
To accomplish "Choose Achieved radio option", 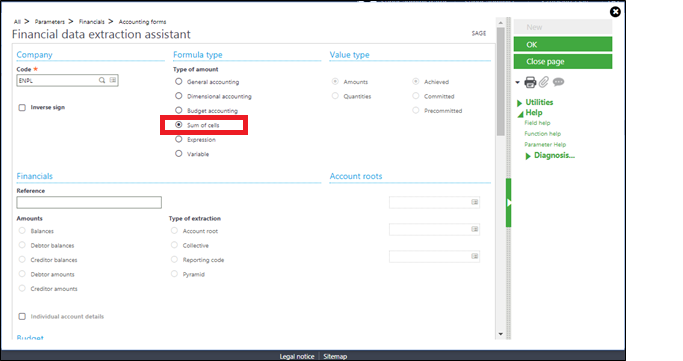I will (416, 81).
